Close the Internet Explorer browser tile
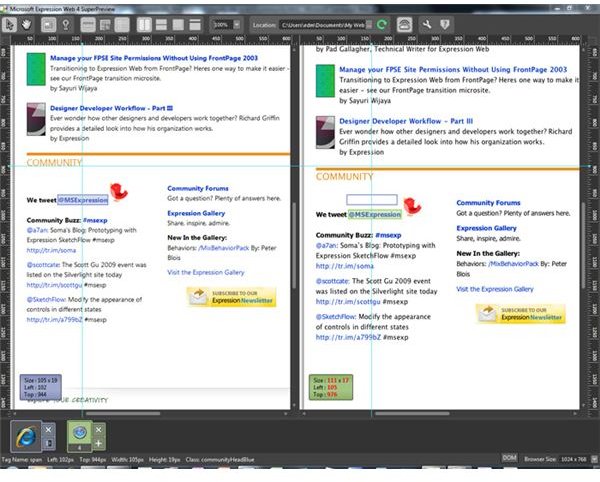This screenshot has height=482, width=600. [x=49, y=430]
